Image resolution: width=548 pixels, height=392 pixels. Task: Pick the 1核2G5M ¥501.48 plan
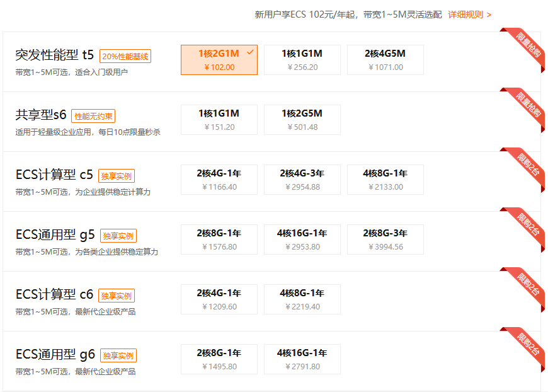click(302, 120)
